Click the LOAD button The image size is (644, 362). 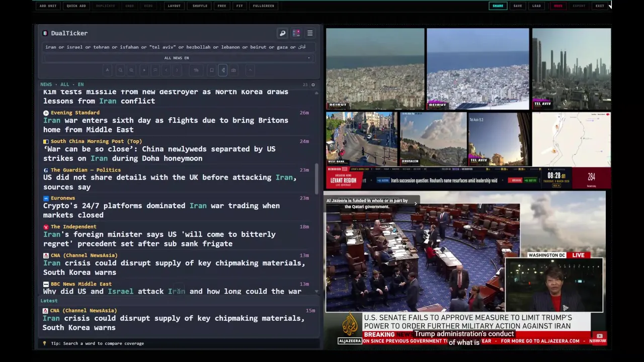click(x=536, y=6)
